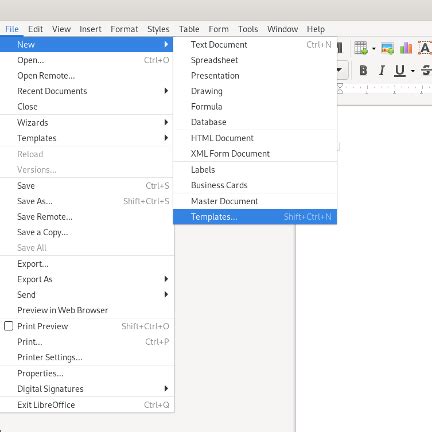Choose Preview in Web Browser
The width and height of the screenshot is (432, 432).
tap(86, 310)
